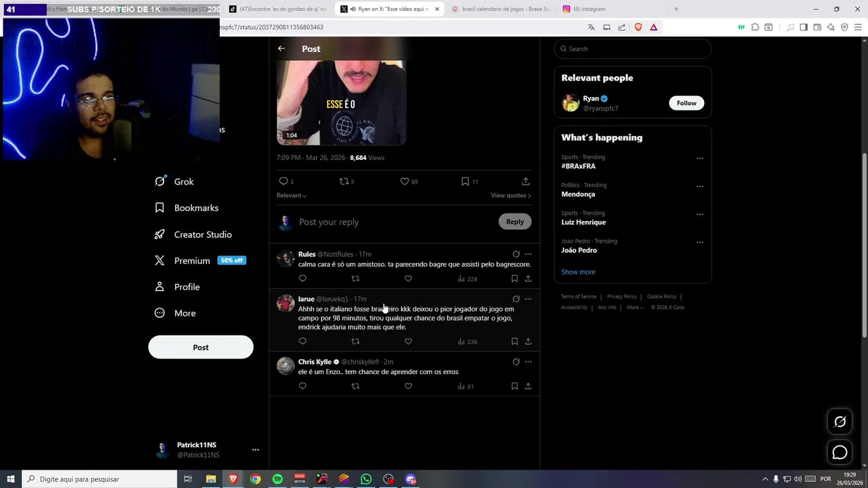This screenshot has width=868, height=488.
Task: Open options for Mendonça trend
Action: click(700, 186)
